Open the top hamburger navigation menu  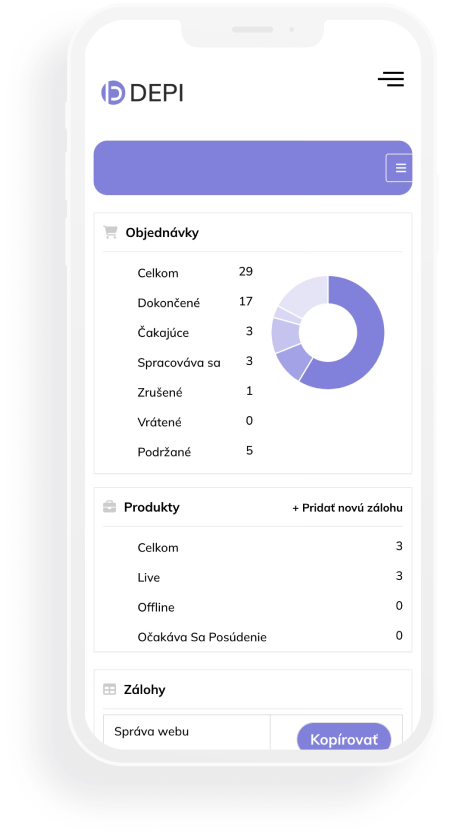pos(391,79)
